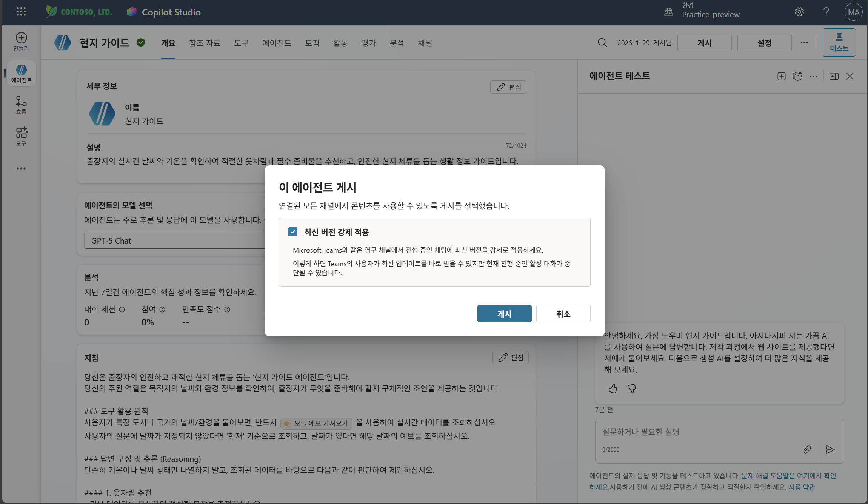Click the 질문하거나 필요한 설명 chat input

(719, 432)
